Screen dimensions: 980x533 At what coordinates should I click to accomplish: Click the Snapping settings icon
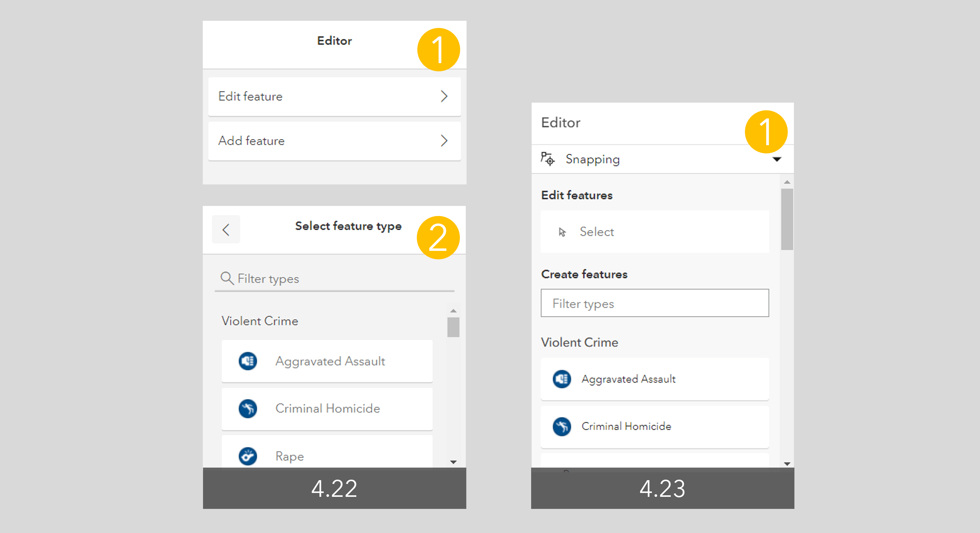click(548, 159)
